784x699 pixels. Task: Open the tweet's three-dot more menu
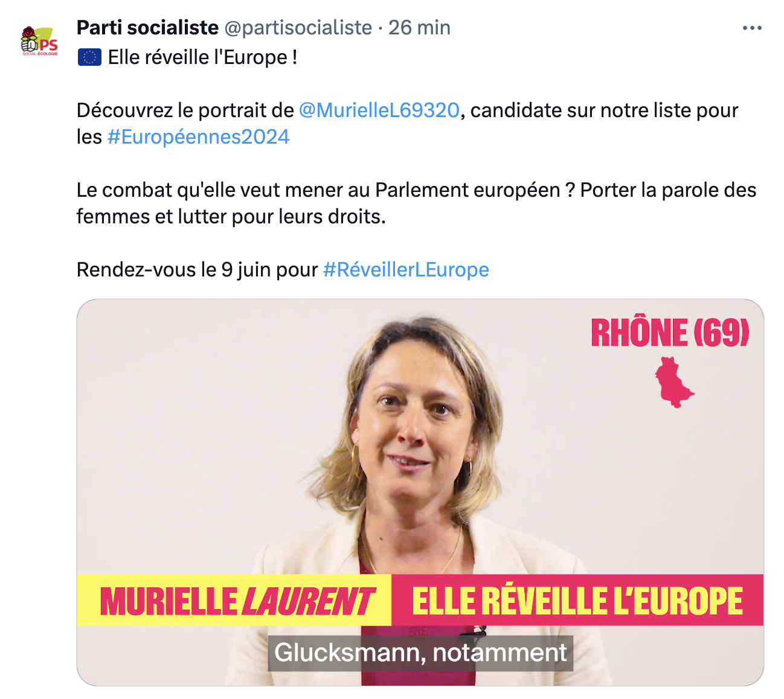point(751,28)
